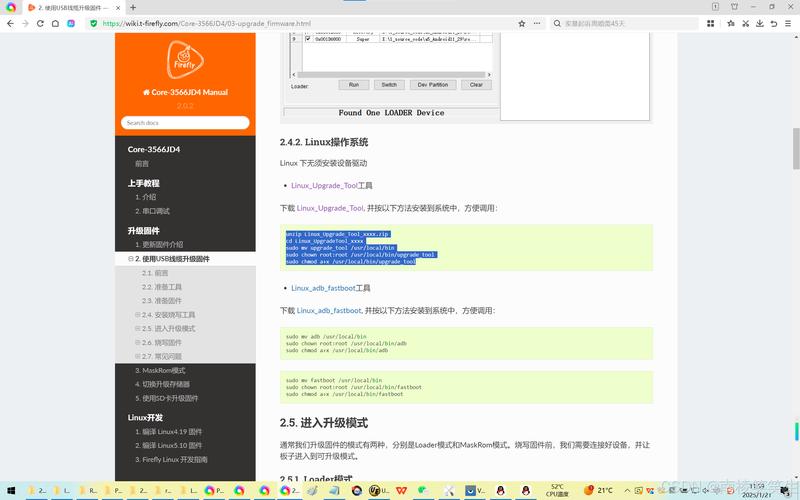Viewport: 800px width, 500px height.
Task: Open the taskbar clock and date
Action: 757,491
